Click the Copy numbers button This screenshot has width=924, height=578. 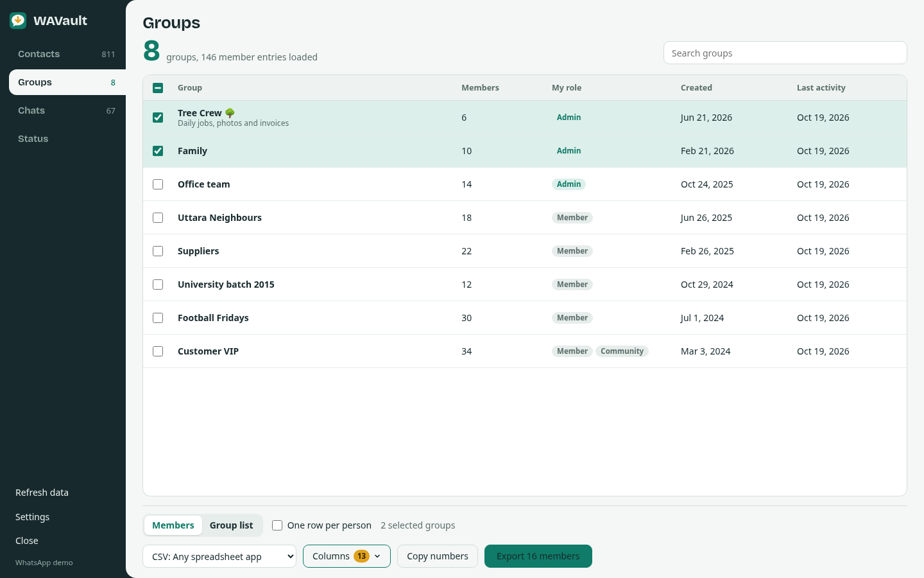click(438, 556)
